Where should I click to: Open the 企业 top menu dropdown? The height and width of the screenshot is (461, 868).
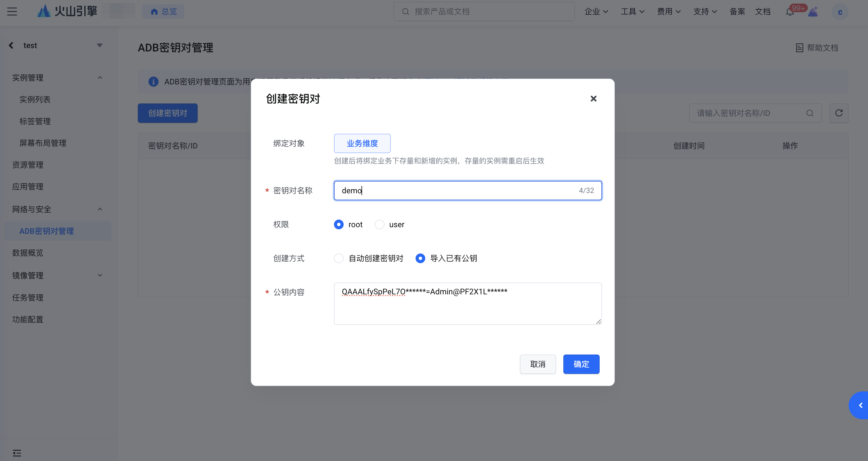(596, 11)
